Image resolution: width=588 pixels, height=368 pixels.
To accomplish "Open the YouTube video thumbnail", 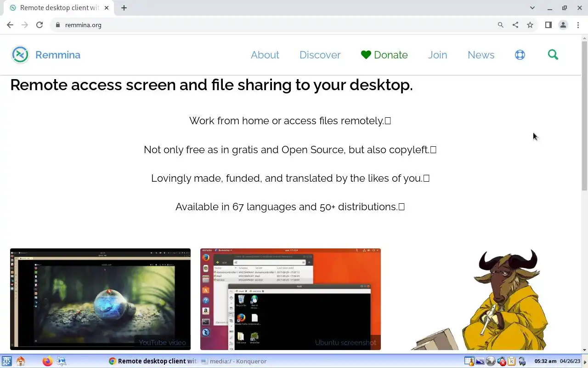I will point(100,299).
